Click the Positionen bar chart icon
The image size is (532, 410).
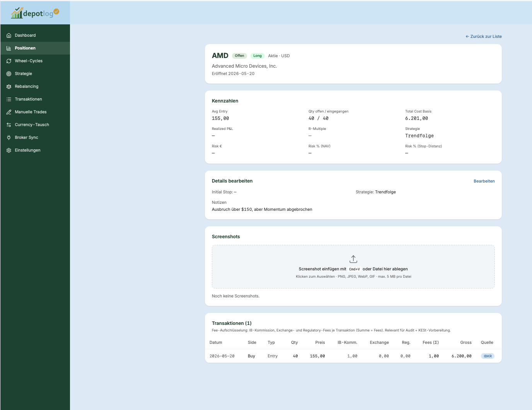click(9, 48)
